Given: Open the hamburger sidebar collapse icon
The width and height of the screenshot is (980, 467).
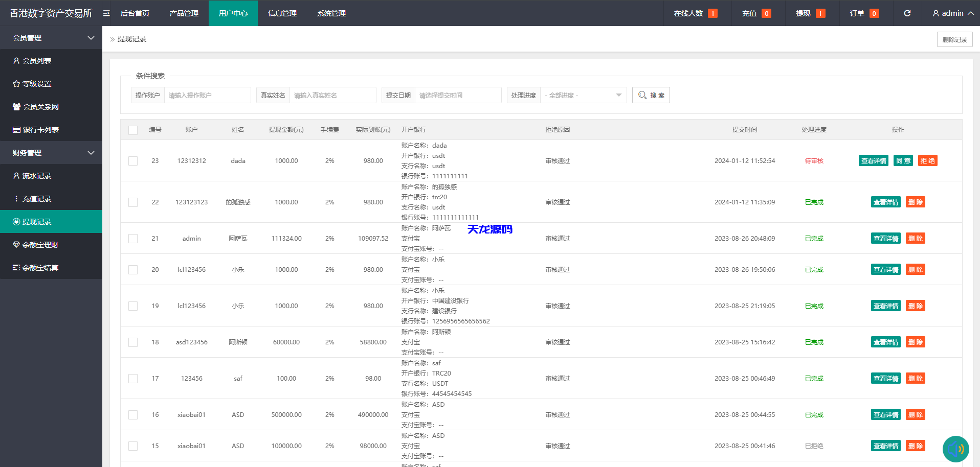Looking at the screenshot, I should tap(106, 13).
